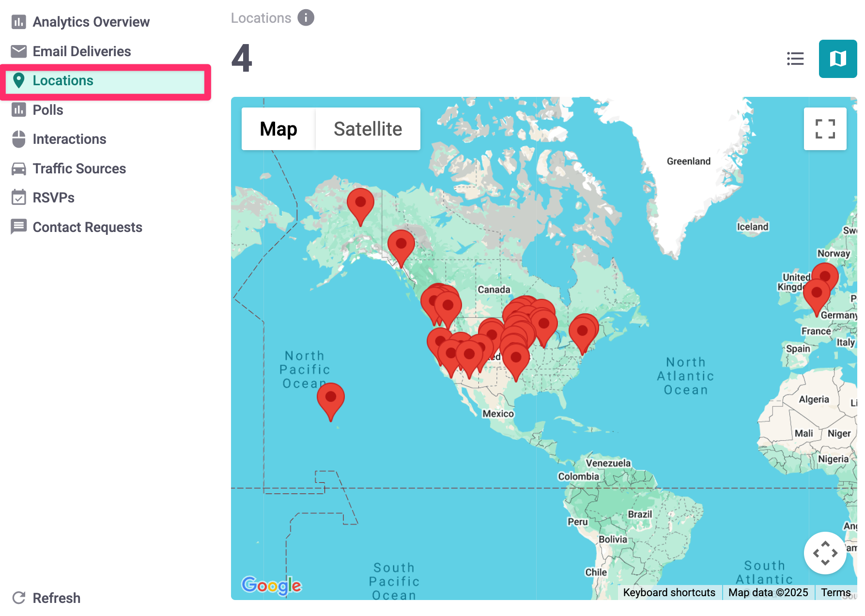
Task: Click the Refresh icon in sidebar
Action: coord(19,598)
